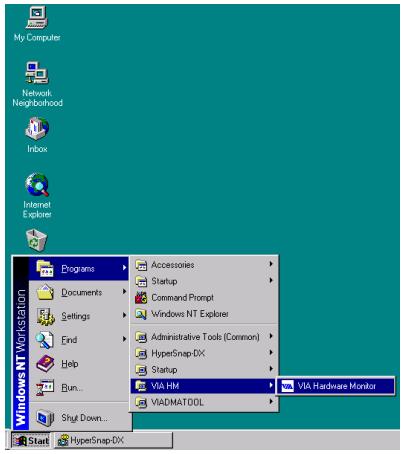Expand the VIADMATOOL submenu arrow
The image size is (404, 454).
pyautogui.click(x=271, y=402)
